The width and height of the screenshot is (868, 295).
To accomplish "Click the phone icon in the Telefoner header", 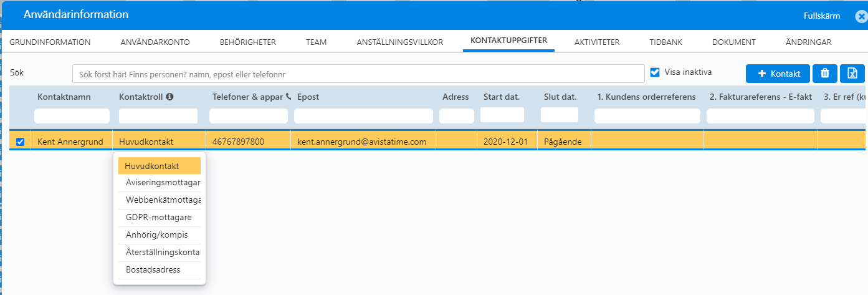I will pos(288,97).
